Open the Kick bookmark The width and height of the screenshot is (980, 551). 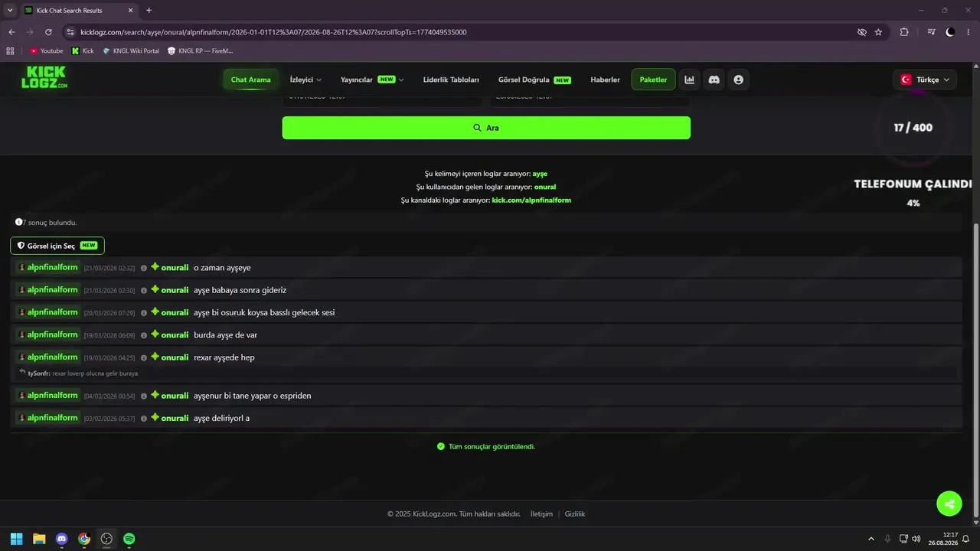click(x=83, y=51)
